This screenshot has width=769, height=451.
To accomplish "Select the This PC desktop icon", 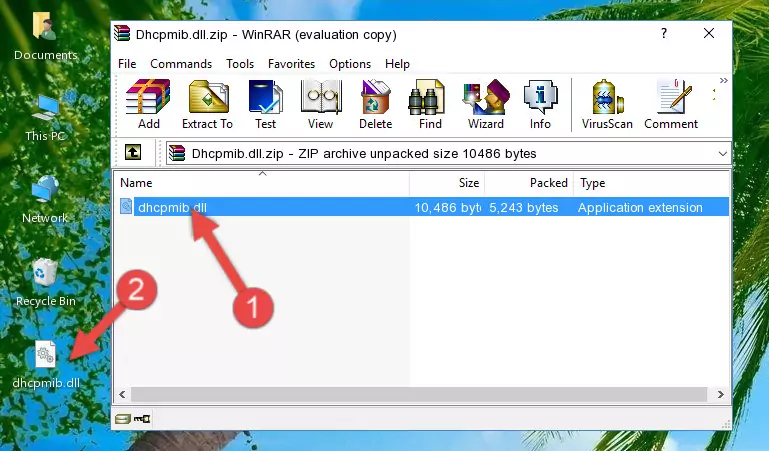I will [x=46, y=118].
